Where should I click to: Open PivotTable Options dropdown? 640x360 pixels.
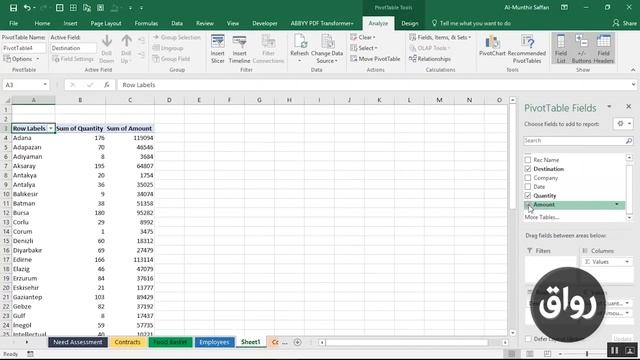click(22, 59)
